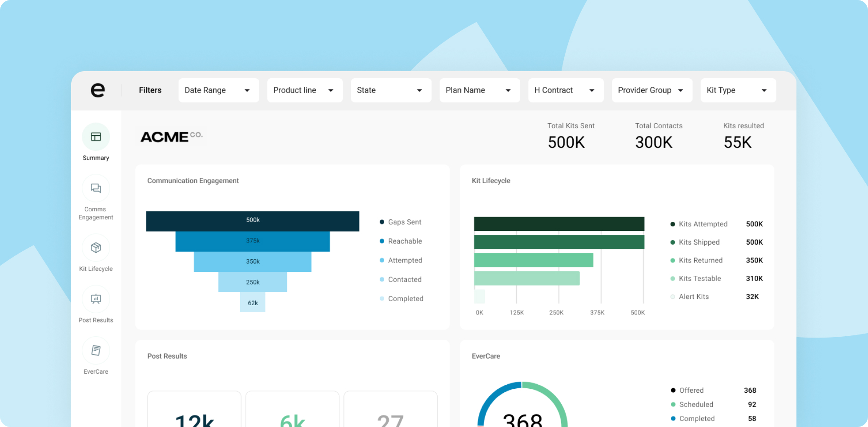Image resolution: width=868 pixels, height=427 pixels.
Task: Open the Kit Lifecycle box icon
Action: 96,248
